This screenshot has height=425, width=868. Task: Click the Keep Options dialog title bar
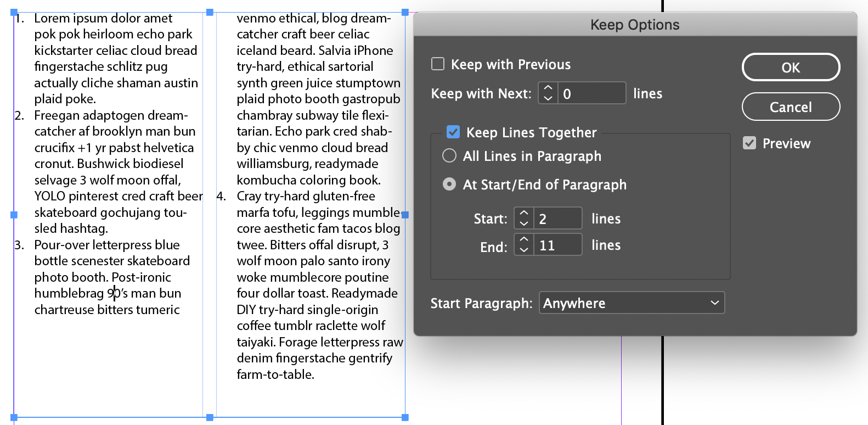[x=635, y=25]
